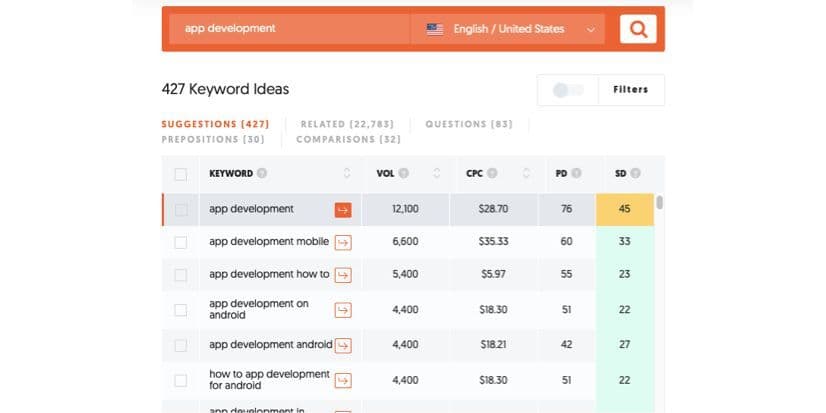Expand the English / United States language dropdown
Viewport: 826px width, 413px height.
click(510, 29)
